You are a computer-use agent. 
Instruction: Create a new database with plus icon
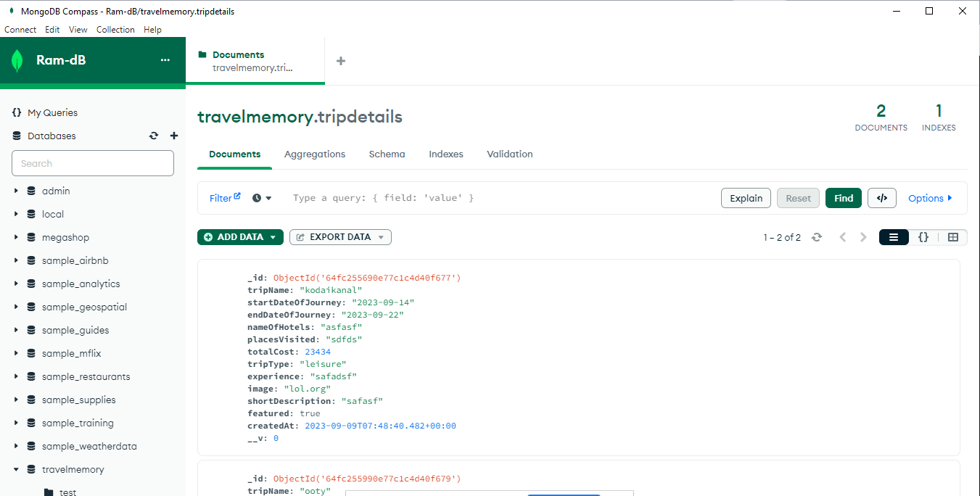[174, 136]
